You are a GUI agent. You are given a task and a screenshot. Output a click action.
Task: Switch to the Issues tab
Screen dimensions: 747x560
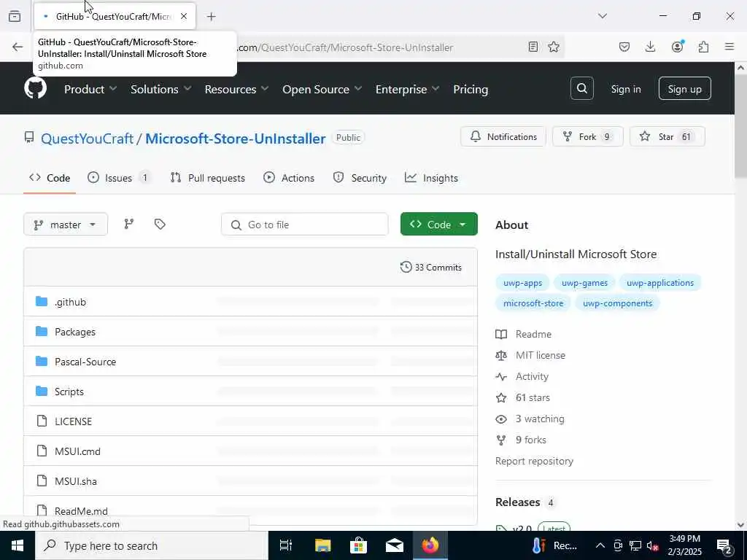click(x=119, y=178)
